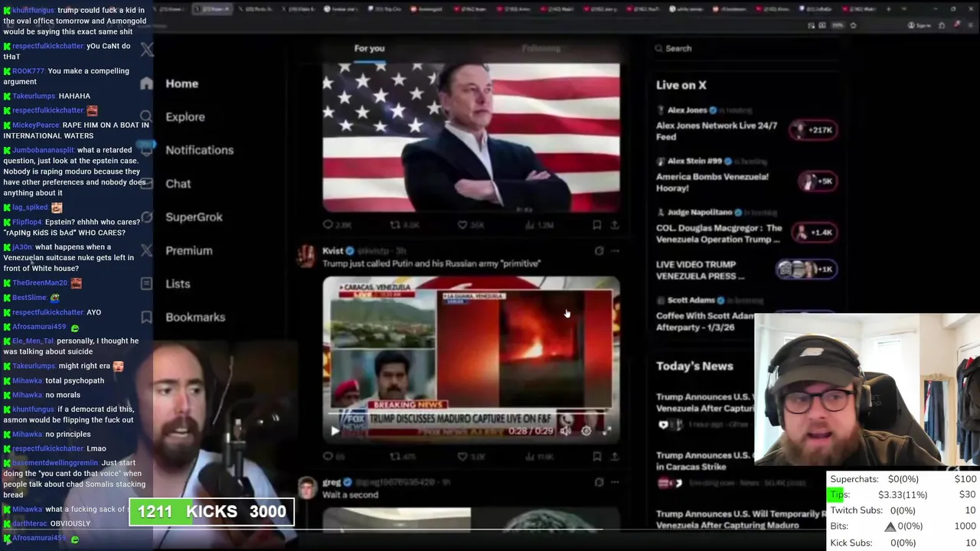Open LIVE VIDEO TRUMP VENEZUELA PRESS stream
Image resolution: width=980 pixels, height=551 pixels.
pyautogui.click(x=701, y=270)
